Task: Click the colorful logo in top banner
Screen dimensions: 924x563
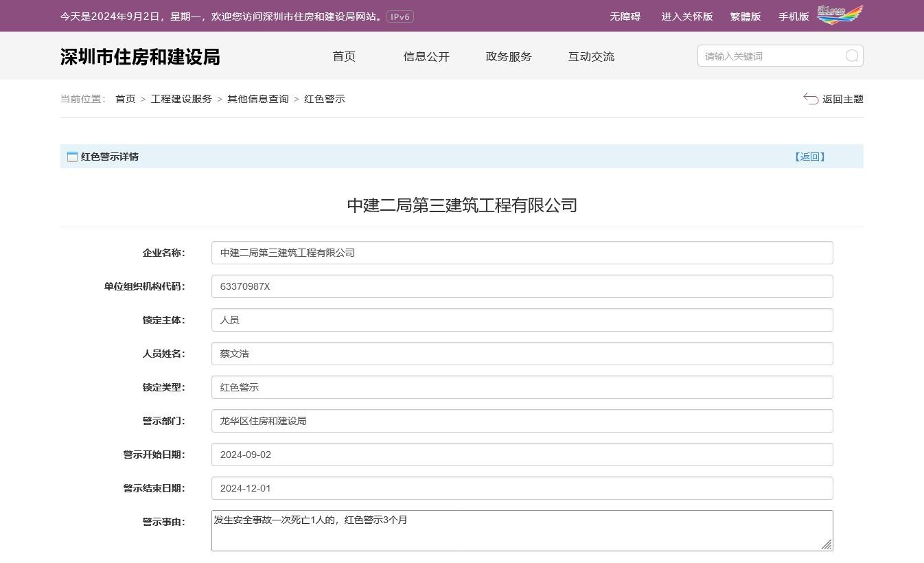Action: coord(840,15)
